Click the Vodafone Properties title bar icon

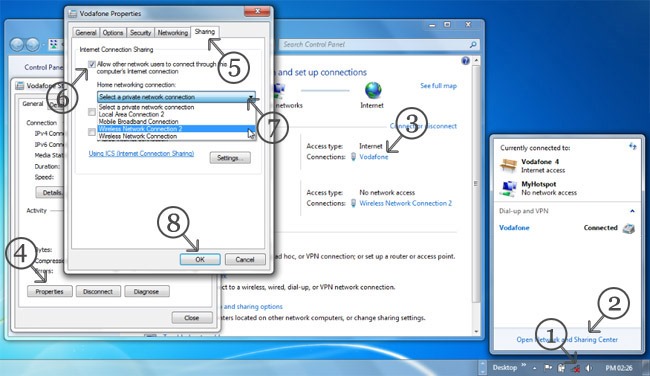point(73,14)
